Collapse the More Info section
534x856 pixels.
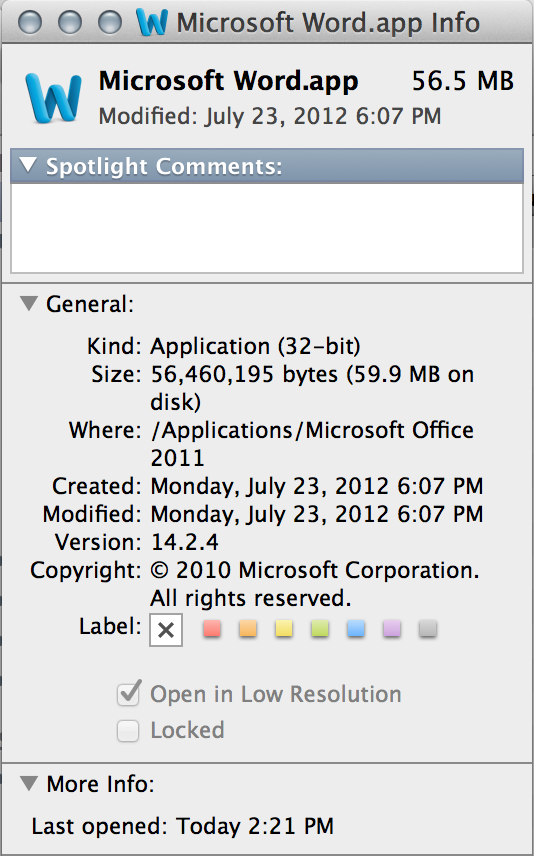(29, 784)
